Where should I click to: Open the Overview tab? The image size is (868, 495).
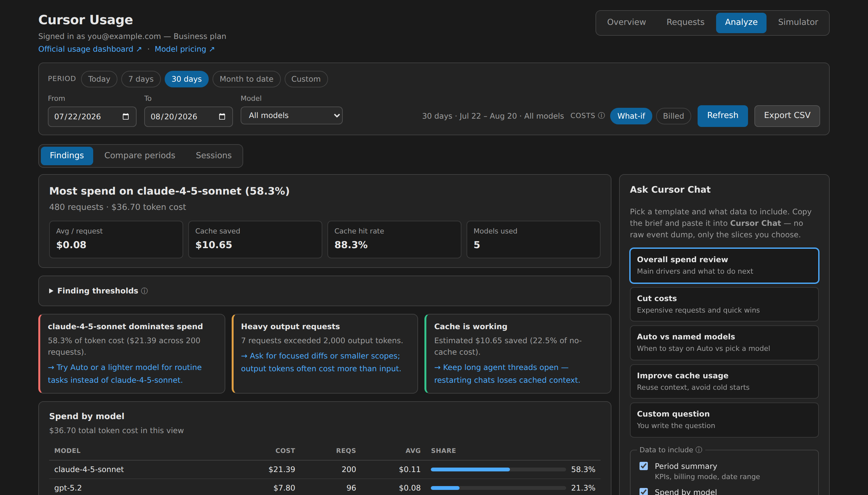click(626, 22)
